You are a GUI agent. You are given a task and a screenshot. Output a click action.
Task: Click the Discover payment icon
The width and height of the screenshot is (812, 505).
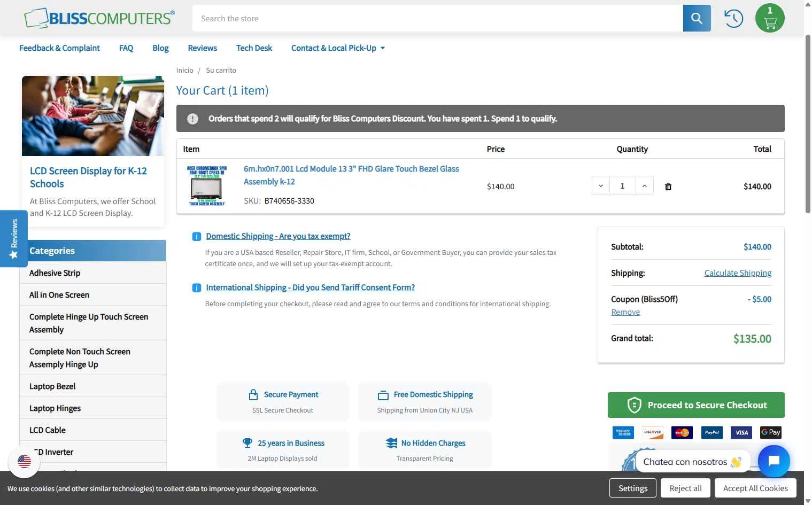pyautogui.click(x=653, y=432)
